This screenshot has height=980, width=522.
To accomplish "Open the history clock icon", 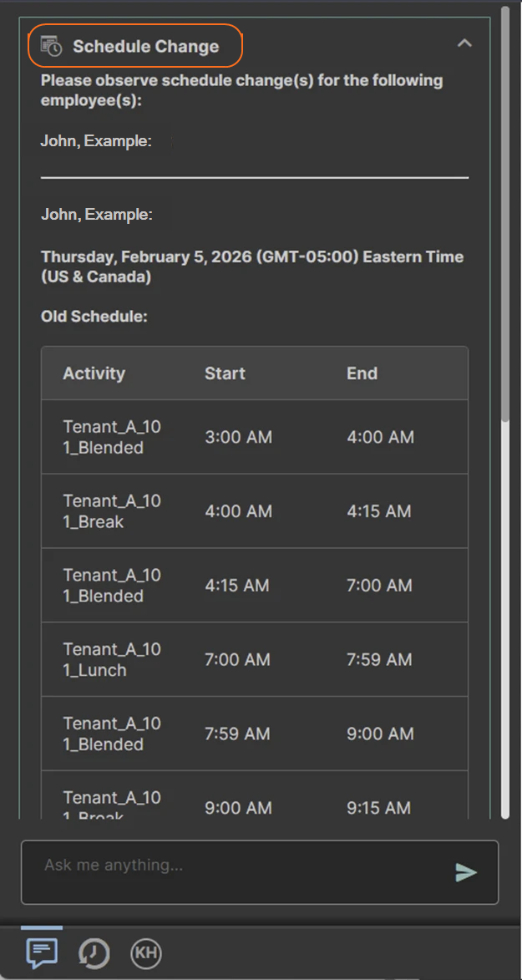I will coord(94,953).
